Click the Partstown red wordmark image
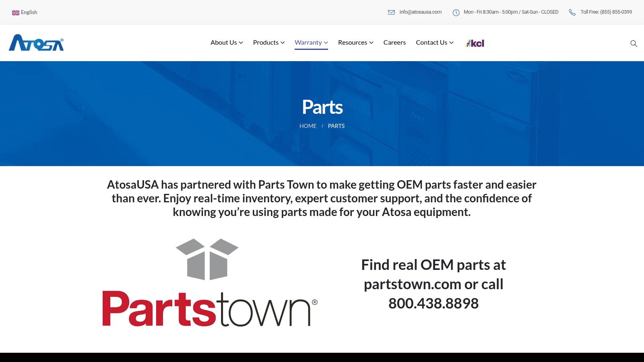Image resolution: width=644 pixels, height=362 pixels. 209,309
